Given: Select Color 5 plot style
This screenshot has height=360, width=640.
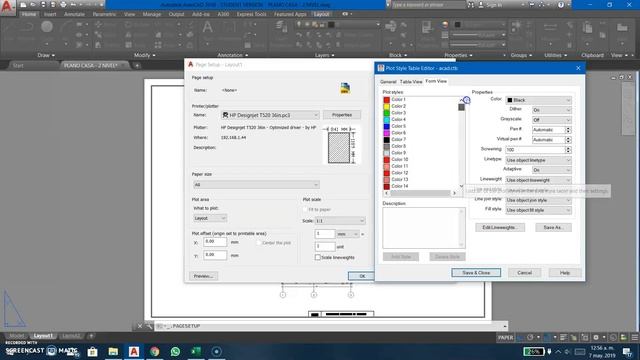Looking at the screenshot, I should 398,126.
